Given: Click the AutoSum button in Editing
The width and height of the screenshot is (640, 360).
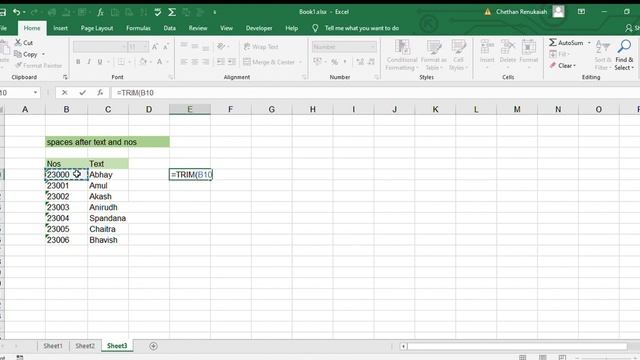Looking at the screenshot, I should (566, 42).
